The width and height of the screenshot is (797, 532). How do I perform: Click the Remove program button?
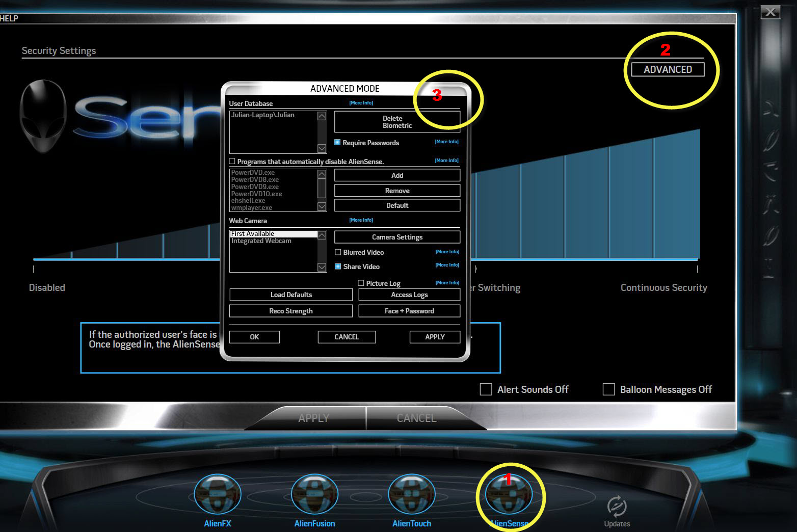[397, 191]
